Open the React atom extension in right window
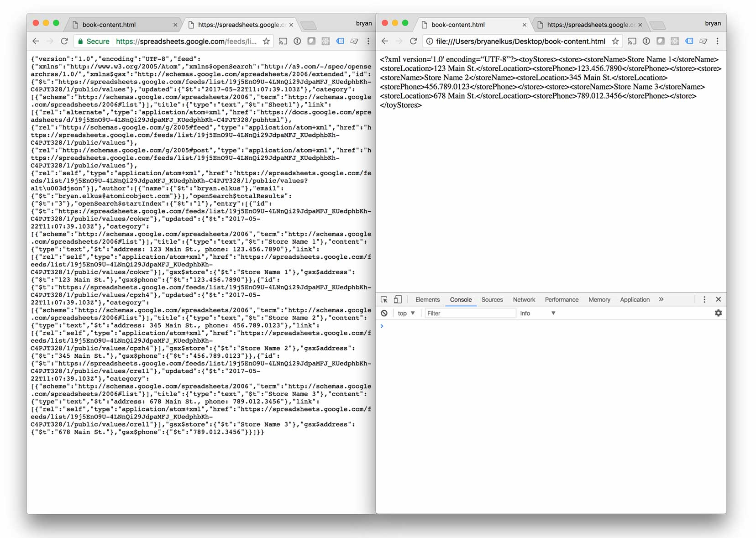756x538 pixels. (x=674, y=42)
